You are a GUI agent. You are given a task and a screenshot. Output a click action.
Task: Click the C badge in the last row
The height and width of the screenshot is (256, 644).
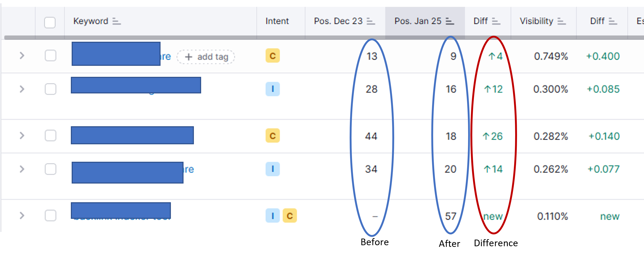tap(290, 216)
